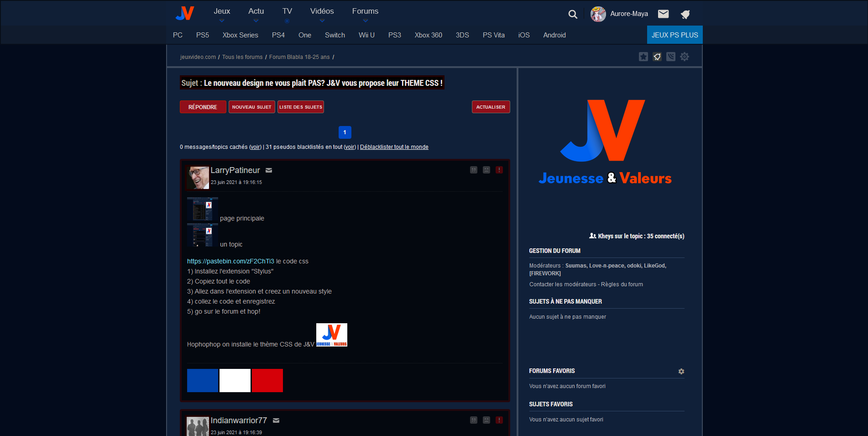
Task: Report Indianwarrior77's message with red alert icon
Action: click(x=499, y=420)
